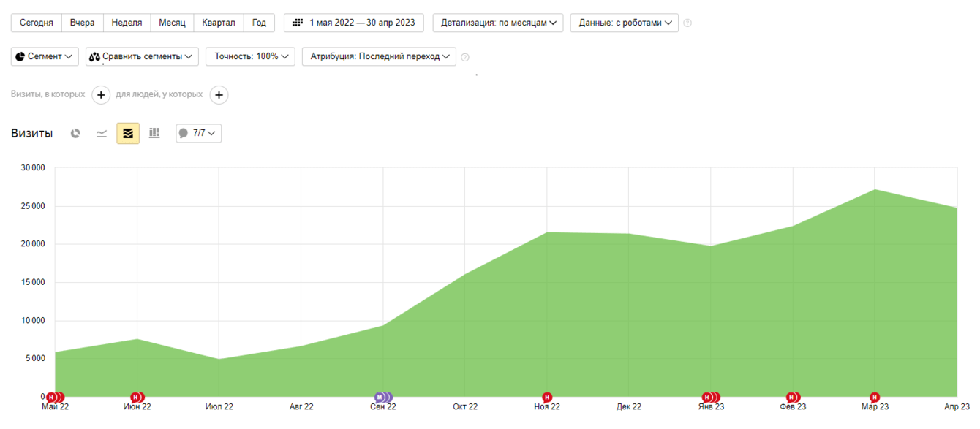Viewport: 980px width, 429px height.
Task: Select the Сегодня period tab
Action: click(37, 23)
